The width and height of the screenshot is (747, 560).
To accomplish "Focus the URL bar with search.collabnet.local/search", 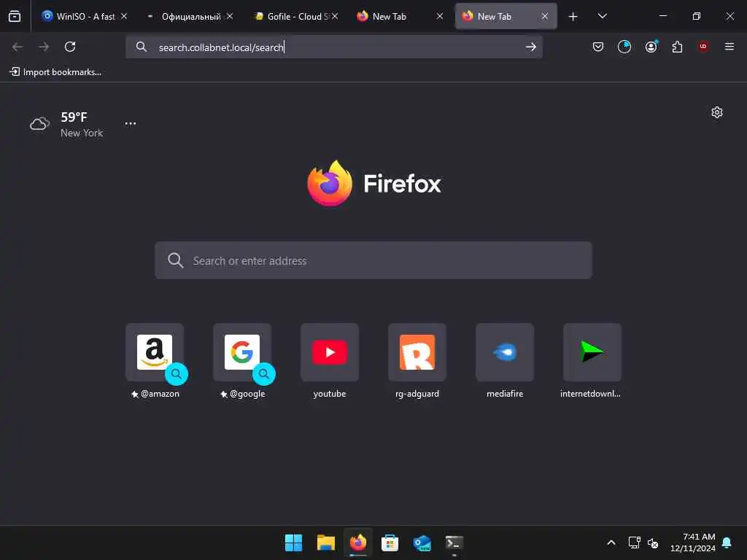I will coord(333,47).
